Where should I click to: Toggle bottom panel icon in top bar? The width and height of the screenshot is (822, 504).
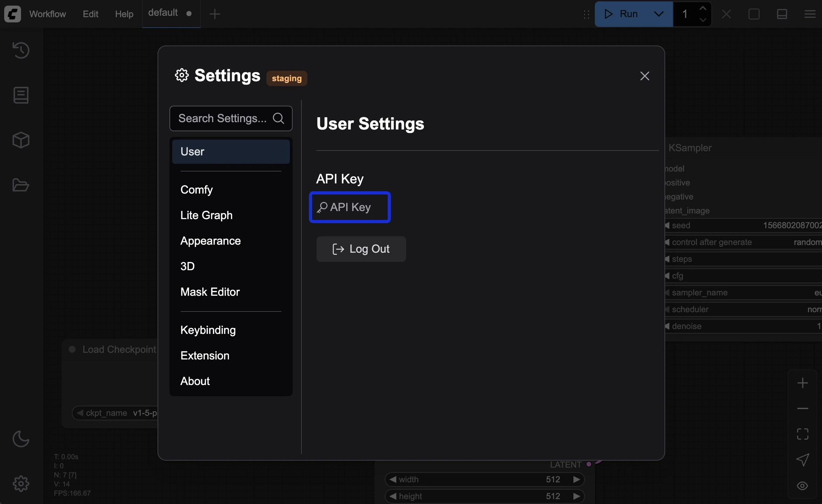[782, 14]
